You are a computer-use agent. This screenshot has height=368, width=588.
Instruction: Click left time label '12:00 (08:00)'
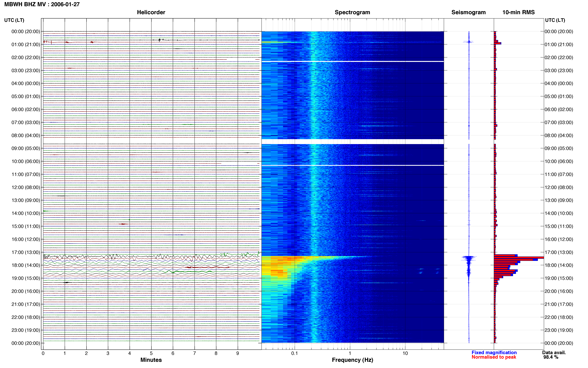point(26,187)
